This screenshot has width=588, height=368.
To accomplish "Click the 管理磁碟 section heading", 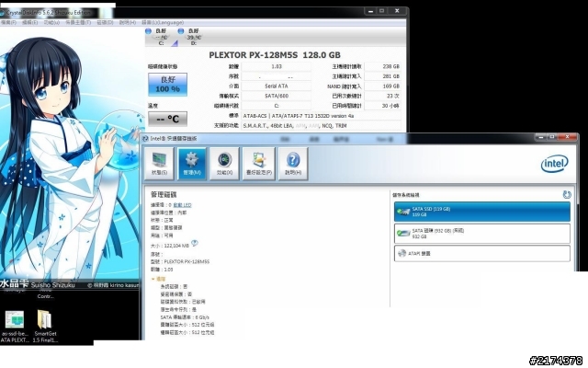I will pos(164,194).
